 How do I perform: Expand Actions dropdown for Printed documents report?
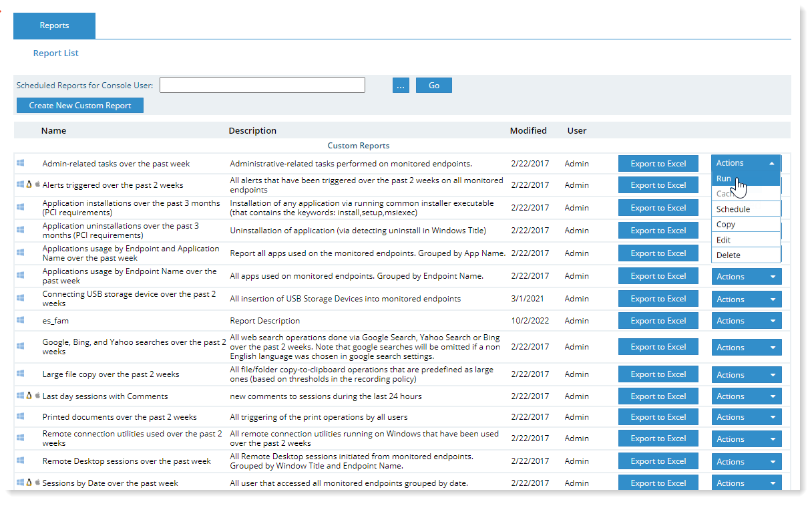[x=746, y=417]
